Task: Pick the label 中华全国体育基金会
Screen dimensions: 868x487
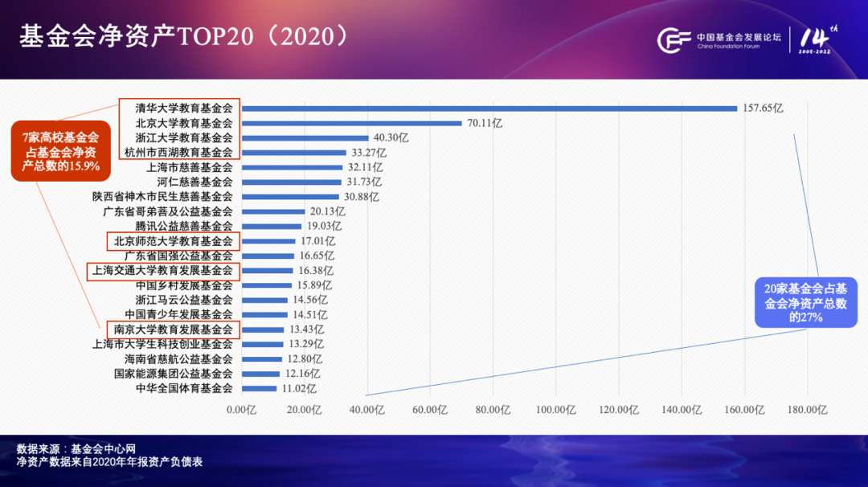Action: point(184,388)
